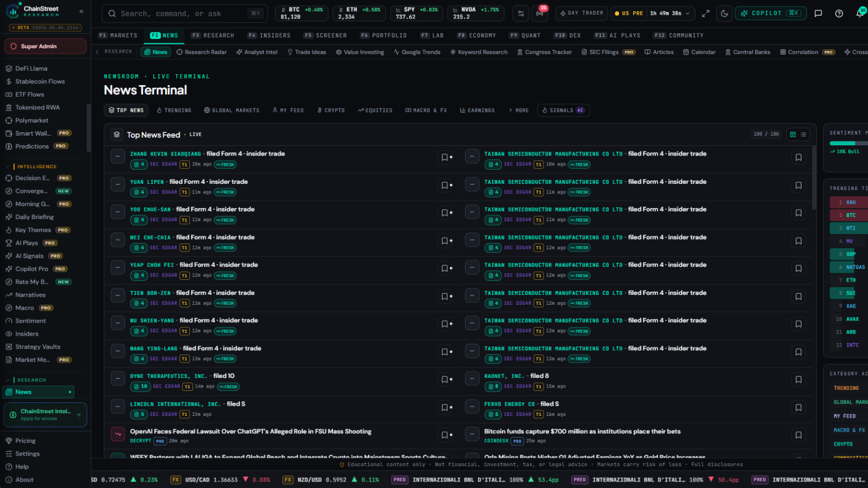Enter fullscreen with the expand arrows icon
The image size is (868, 488).
coord(706,14)
